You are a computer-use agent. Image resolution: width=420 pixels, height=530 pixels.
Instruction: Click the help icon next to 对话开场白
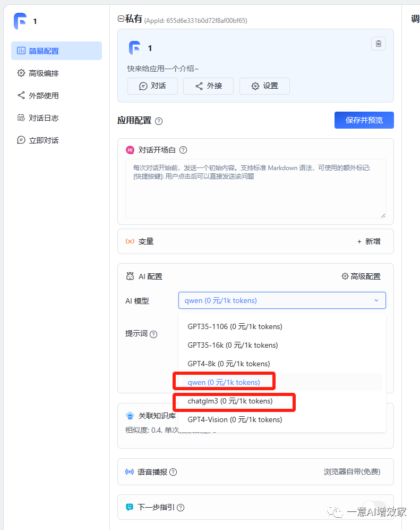click(183, 150)
